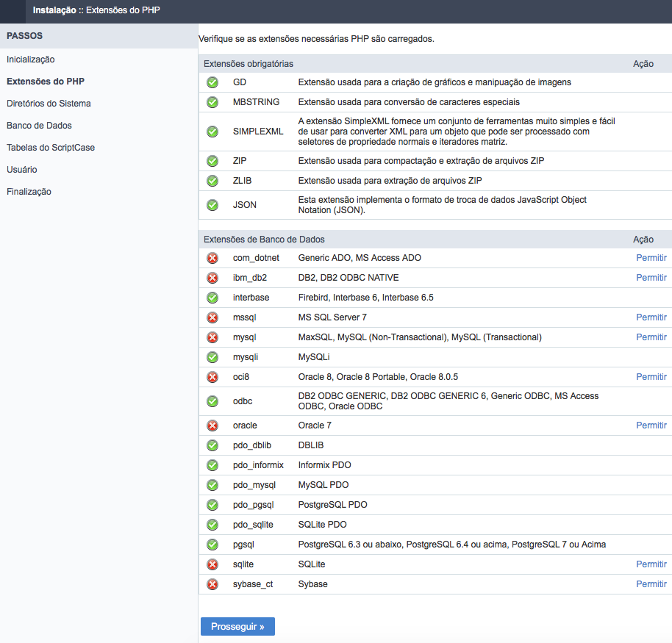Click the pdo_informix extension name
This screenshot has width=672, height=643.
(x=258, y=464)
